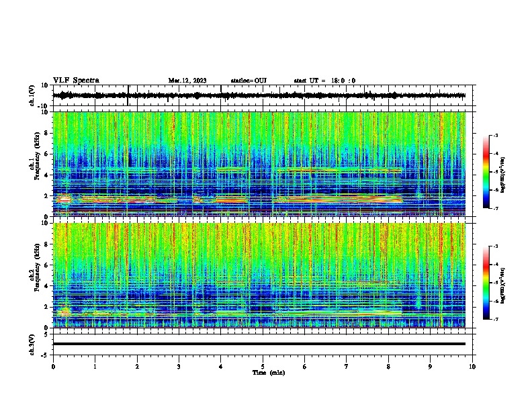532x411 pixels.
Task: Click the time axis tick label "10"
Action: tap(472, 367)
